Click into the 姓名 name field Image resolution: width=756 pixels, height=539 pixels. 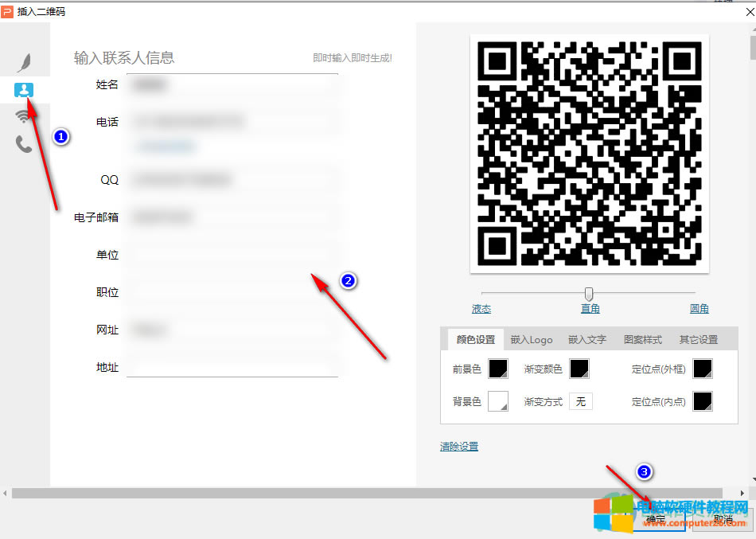[x=231, y=84]
